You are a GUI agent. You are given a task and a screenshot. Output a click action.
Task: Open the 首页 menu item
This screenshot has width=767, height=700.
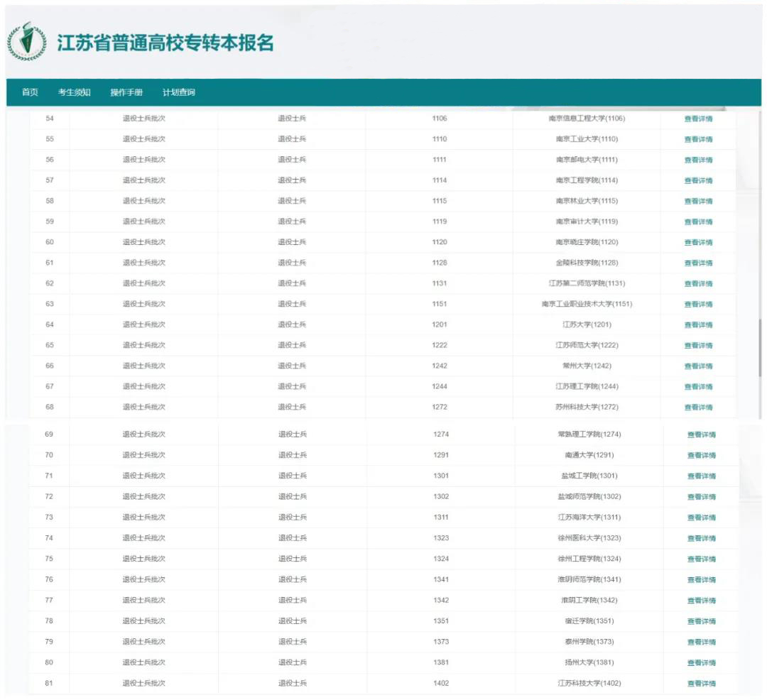(29, 92)
